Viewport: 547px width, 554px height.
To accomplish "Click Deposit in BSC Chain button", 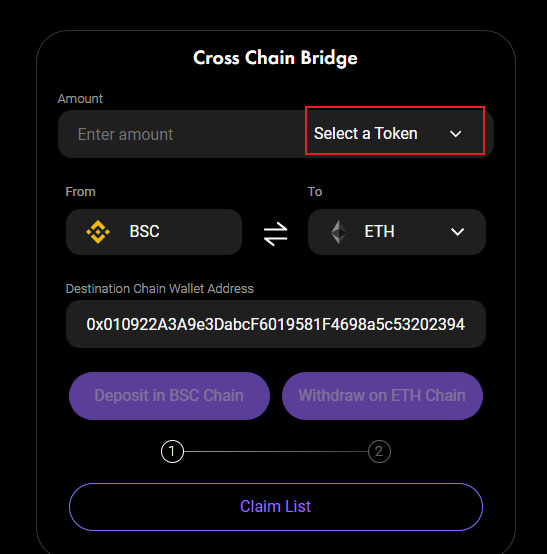I will [169, 396].
